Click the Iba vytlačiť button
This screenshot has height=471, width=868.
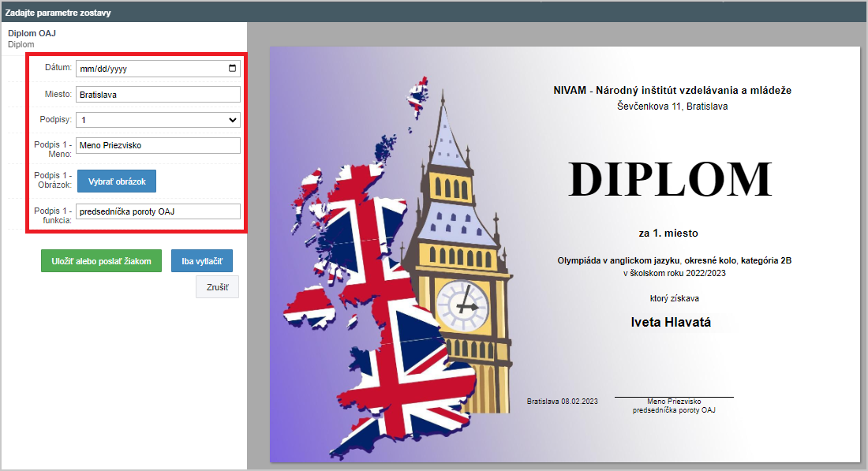tap(201, 261)
